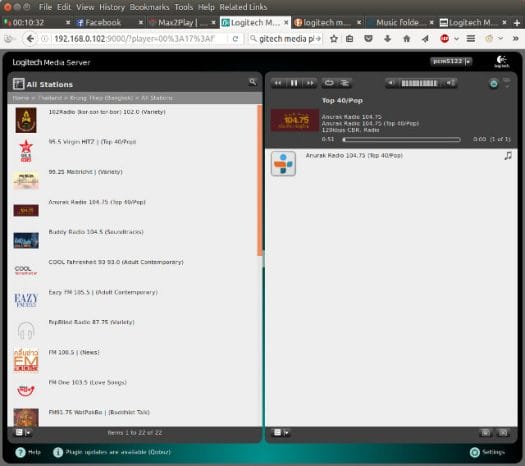Adjust the volume level bar
This screenshot has width=525, height=466.
click(x=420, y=83)
